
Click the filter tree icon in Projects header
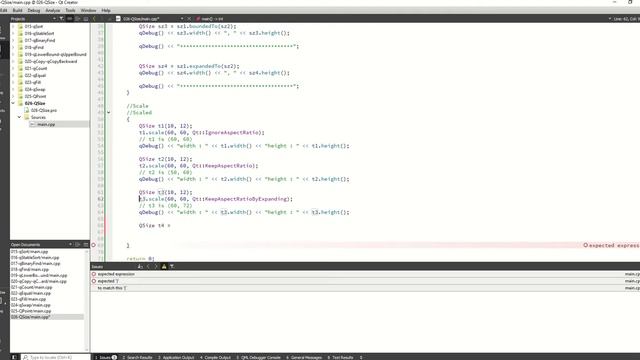click(x=61, y=19)
